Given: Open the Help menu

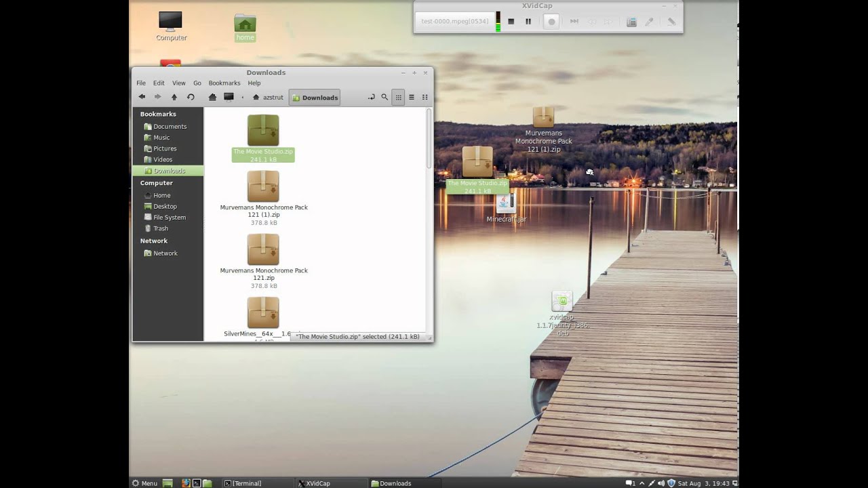Looking at the screenshot, I should coord(254,83).
